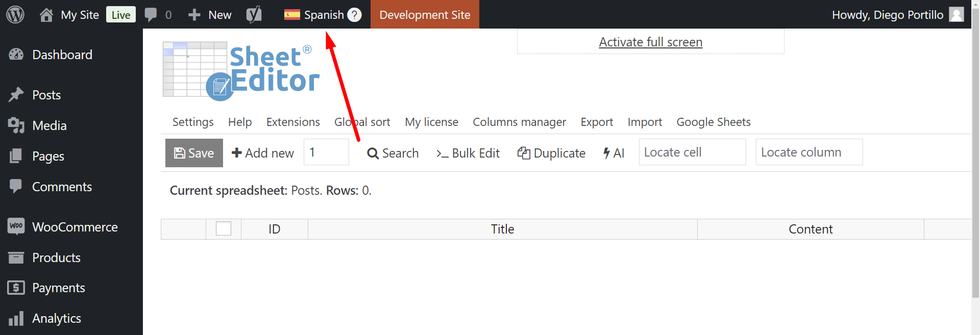Viewport: 980px width, 335px height.
Task: Open the Export menu
Action: coord(597,122)
